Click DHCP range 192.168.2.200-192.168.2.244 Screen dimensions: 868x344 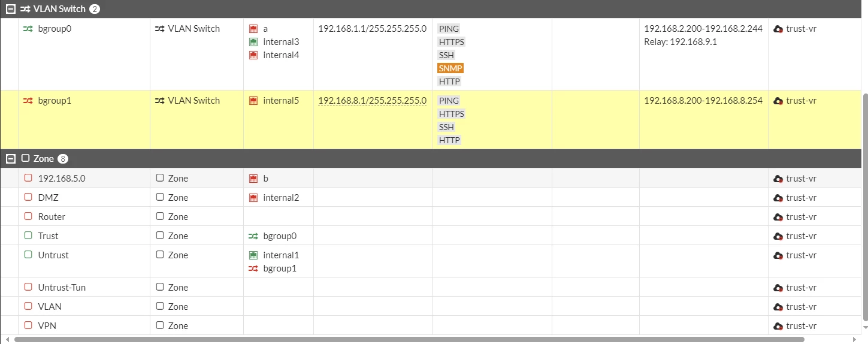tap(703, 29)
